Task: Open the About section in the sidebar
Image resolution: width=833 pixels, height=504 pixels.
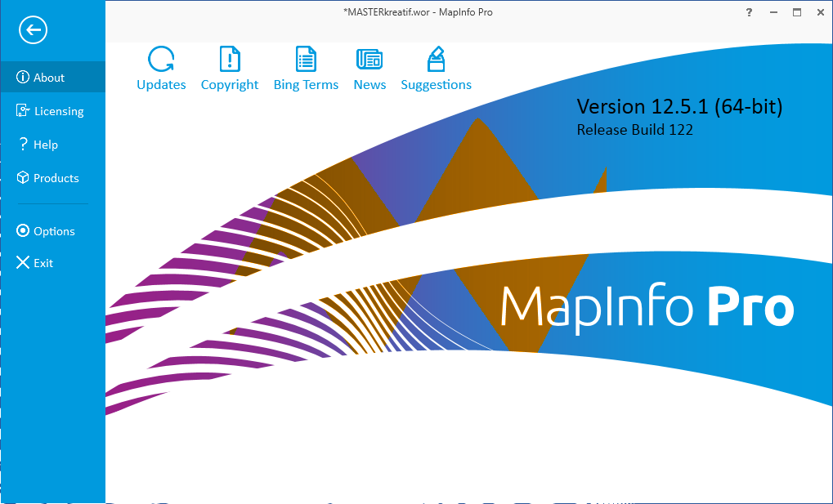Action: pos(52,77)
